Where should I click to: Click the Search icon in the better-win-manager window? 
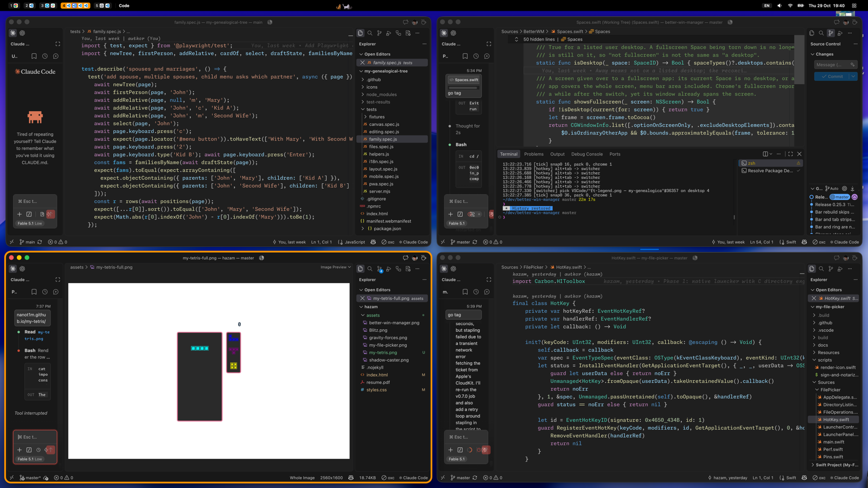coord(821,33)
